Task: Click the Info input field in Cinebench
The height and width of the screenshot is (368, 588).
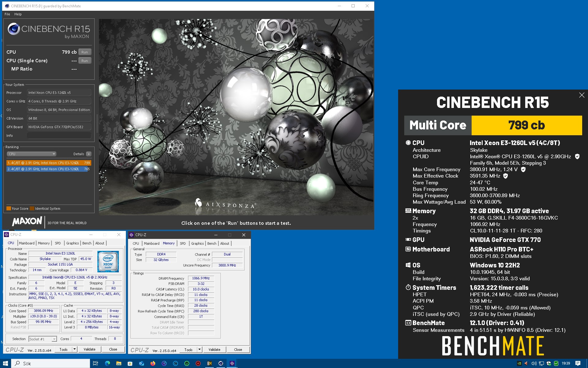Action: (59, 136)
